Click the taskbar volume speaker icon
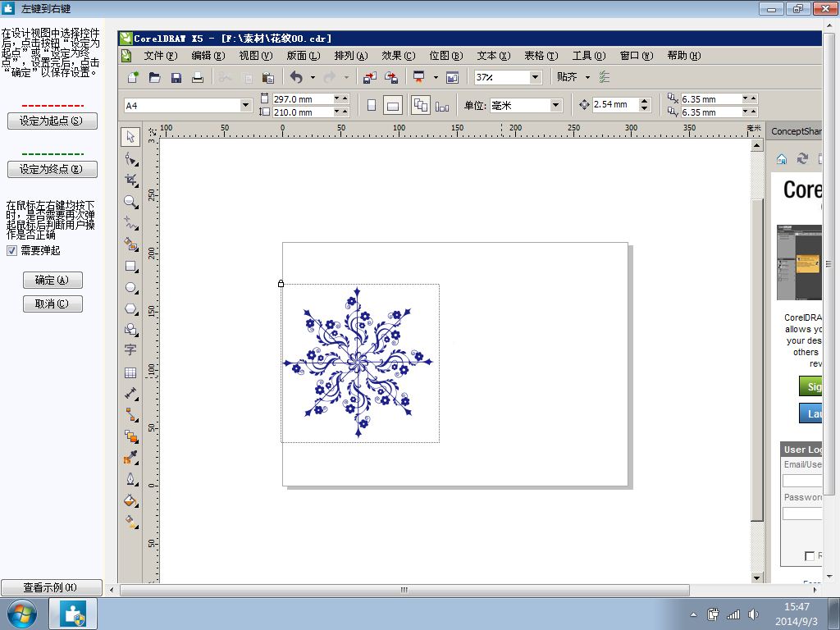This screenshot has width=840, height=630. pyautogui.click(x=753, y=614)
